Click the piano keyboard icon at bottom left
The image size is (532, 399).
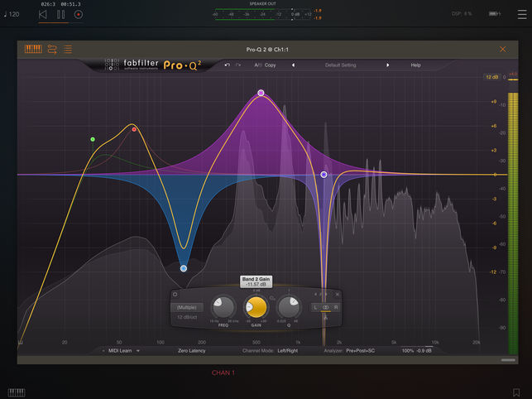click(17, 392)
